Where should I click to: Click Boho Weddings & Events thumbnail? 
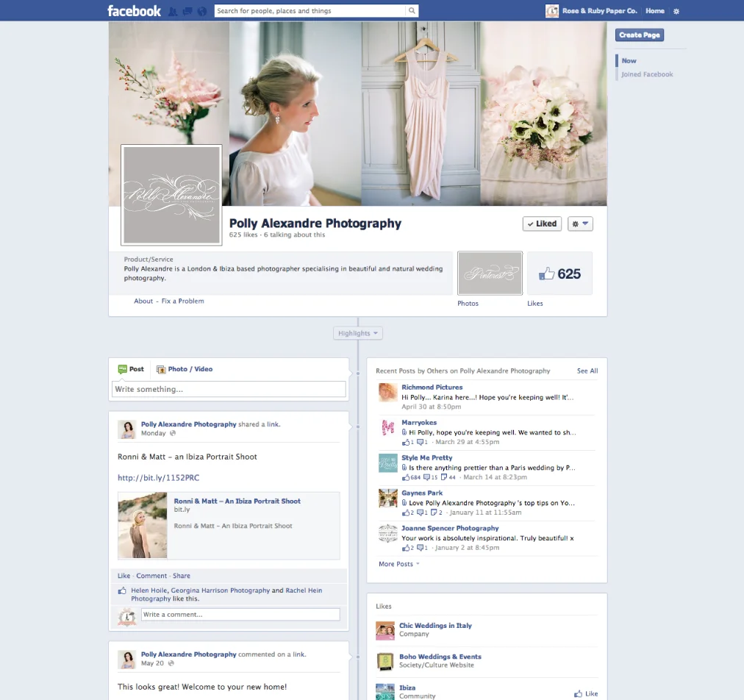(384, 662)
